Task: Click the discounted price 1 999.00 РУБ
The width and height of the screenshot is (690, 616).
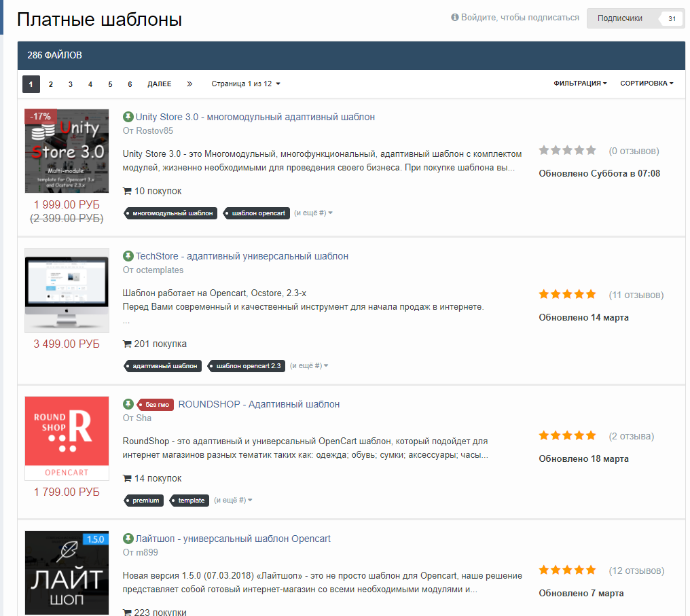Action: 67,204
